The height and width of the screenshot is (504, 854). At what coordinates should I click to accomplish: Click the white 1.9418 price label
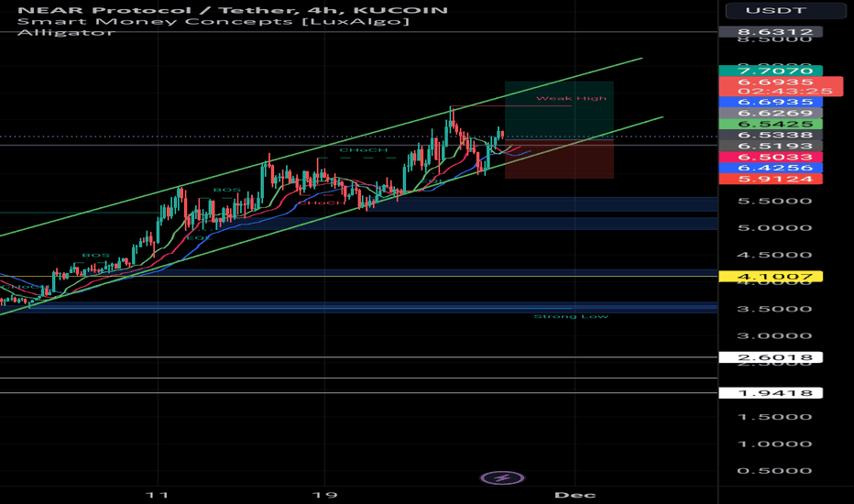coord(771,393)
